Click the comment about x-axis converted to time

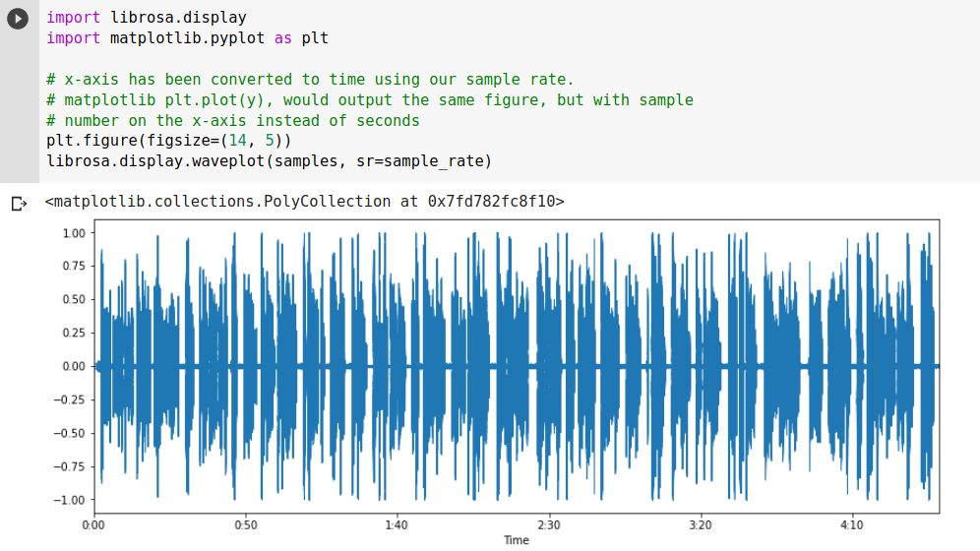tap(310, 79)
